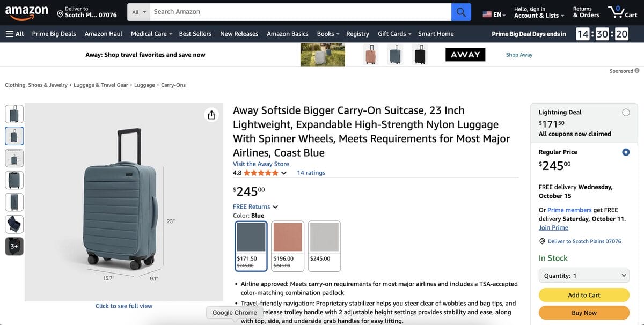Click the share icon above the suitcase image

[x=211, y=114]
